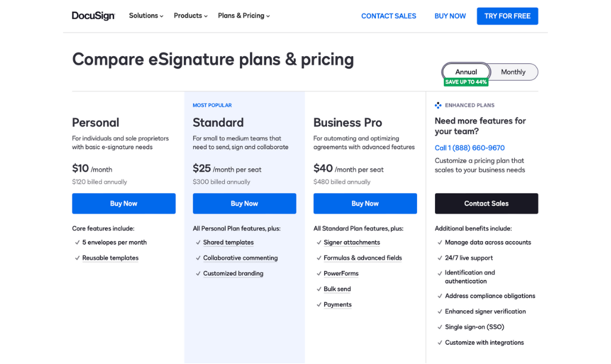Open the PowerForms feature link

pos(341,273)
